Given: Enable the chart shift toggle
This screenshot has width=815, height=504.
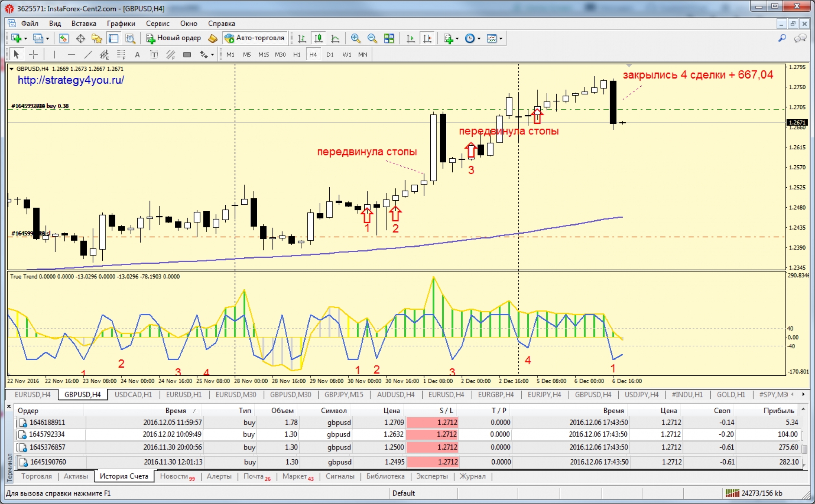Looking at the screenshot, I should click(x=427, y=38).
